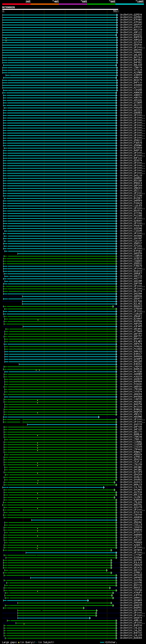Image resolution: width=146 pixels, height=644 pixels.
Task: Open hit UniRef100_Q2PEV4
Action: tap(131, 15)
